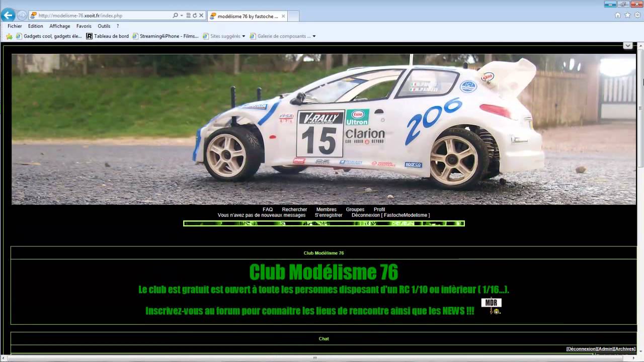
Task: Click the 'Club Modélisme 76' section header
Action: pyautogui.click(x=324, y=253)
